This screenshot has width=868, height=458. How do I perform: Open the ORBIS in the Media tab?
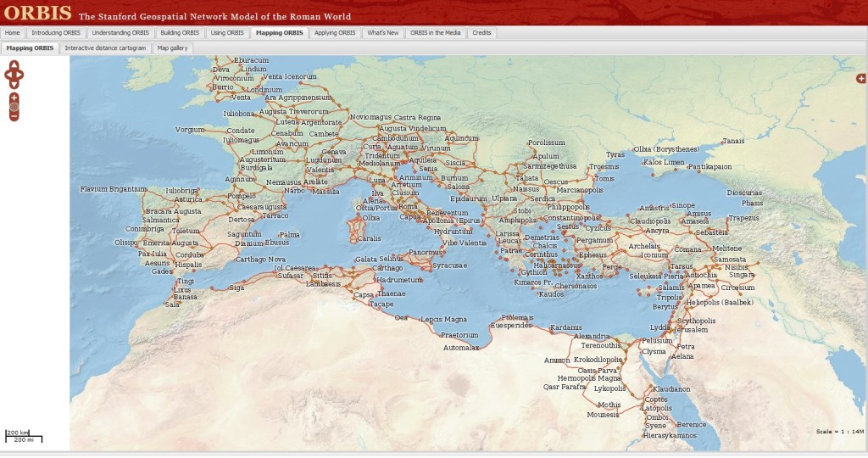(436, 33)
